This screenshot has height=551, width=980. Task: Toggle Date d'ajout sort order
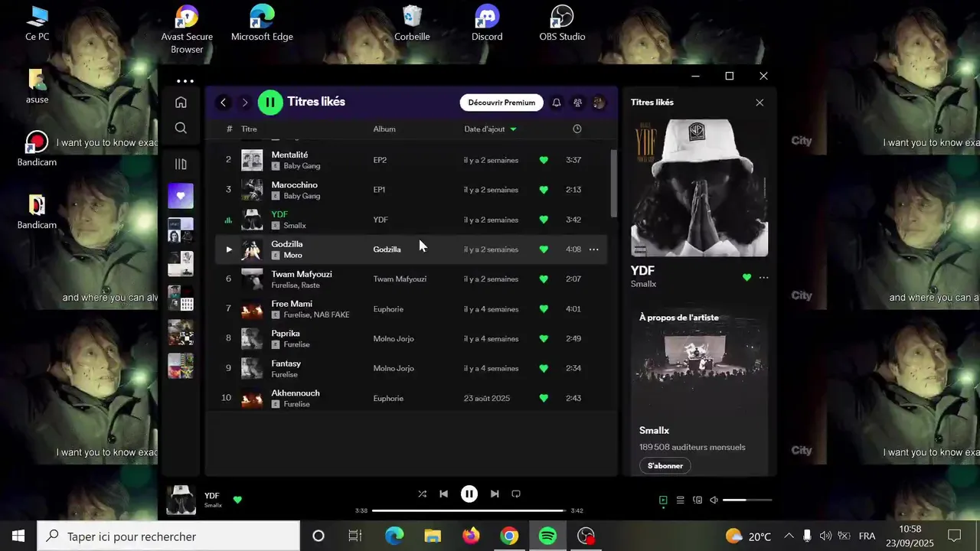[x=490, y=129]
